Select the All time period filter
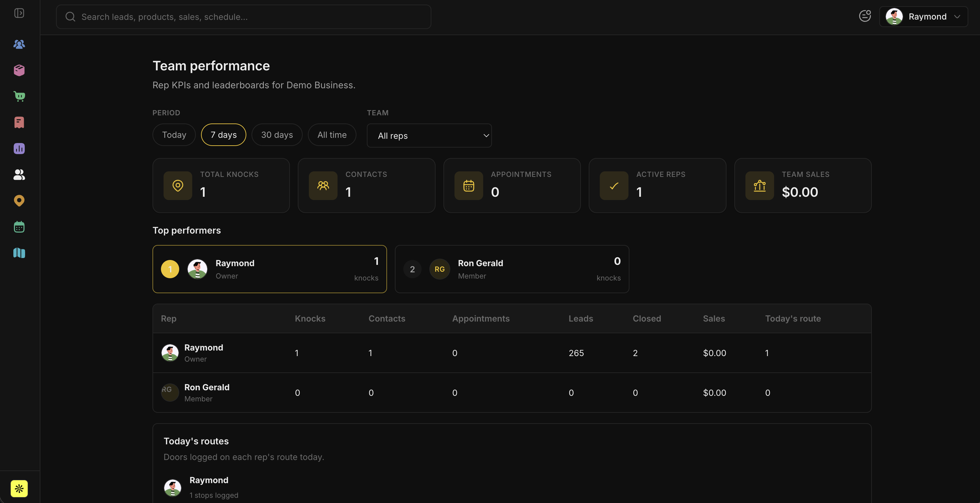The width and height of the screenshot is (980, 503). pos(332,135)
